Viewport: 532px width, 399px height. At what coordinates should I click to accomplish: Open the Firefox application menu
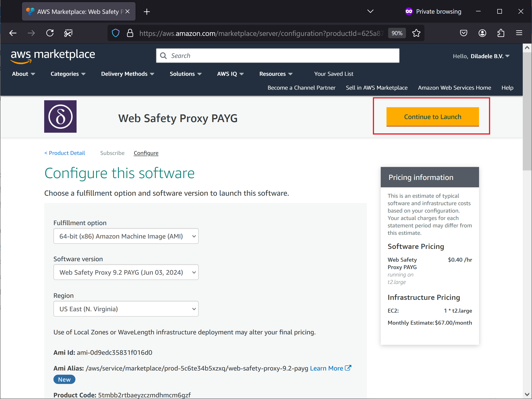[x=519, y=33]
